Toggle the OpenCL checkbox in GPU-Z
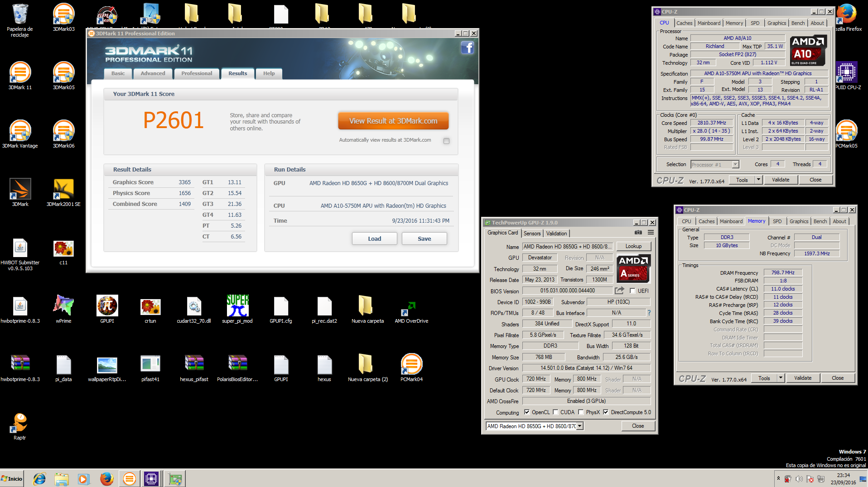This screenshot has width=868, height=487. click(x=527, y=412)
